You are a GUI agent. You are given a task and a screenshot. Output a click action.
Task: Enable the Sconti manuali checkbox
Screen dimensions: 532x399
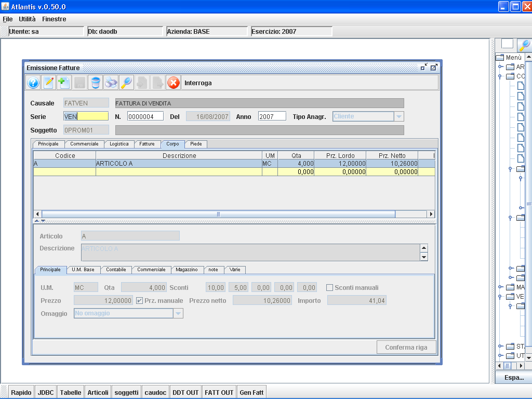(x=329, y=288)
